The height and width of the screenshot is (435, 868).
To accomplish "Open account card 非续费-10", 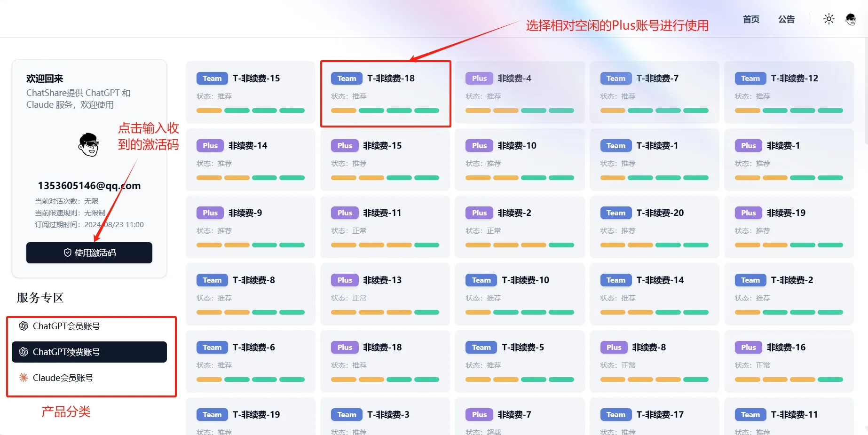I will click(x=520, y=160).
